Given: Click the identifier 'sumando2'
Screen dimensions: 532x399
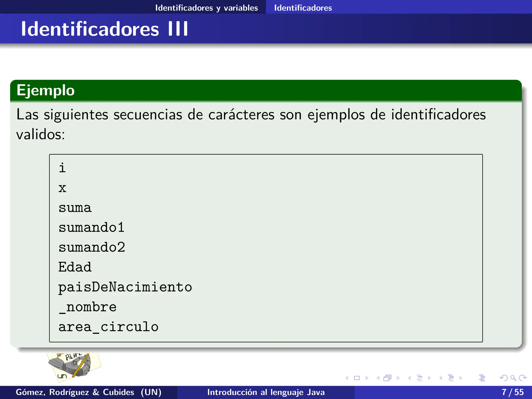Looking at the screenshot, I should coord(92,247).
